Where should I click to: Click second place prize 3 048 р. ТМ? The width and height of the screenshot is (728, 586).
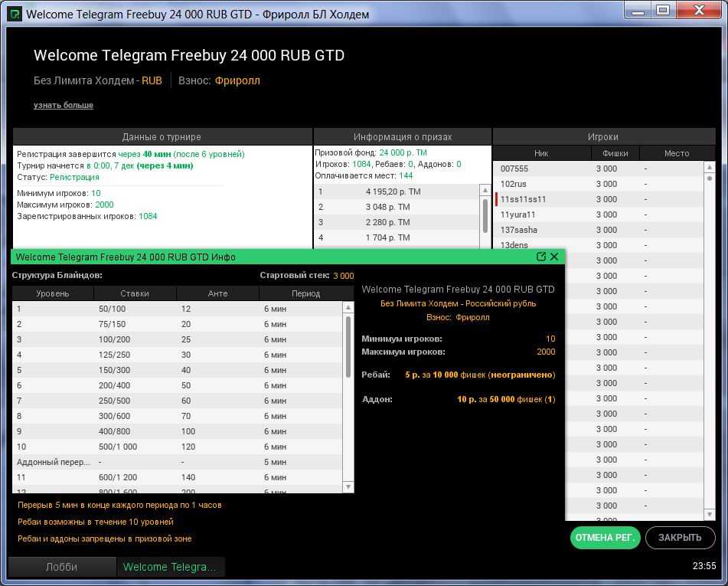[x=397, y=207]
